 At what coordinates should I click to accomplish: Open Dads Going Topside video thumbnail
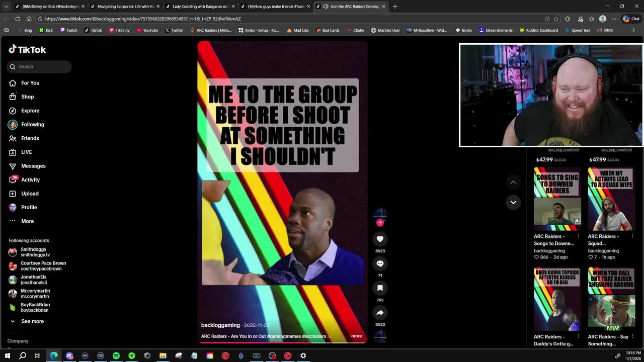(x=557, y=300)
